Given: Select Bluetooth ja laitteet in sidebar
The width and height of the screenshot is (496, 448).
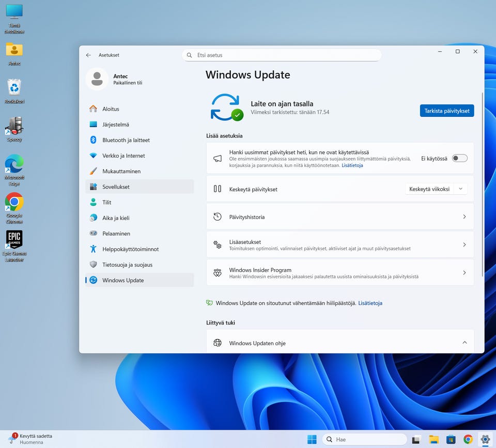Looking at the screenshot, I should tap(126, 140).
